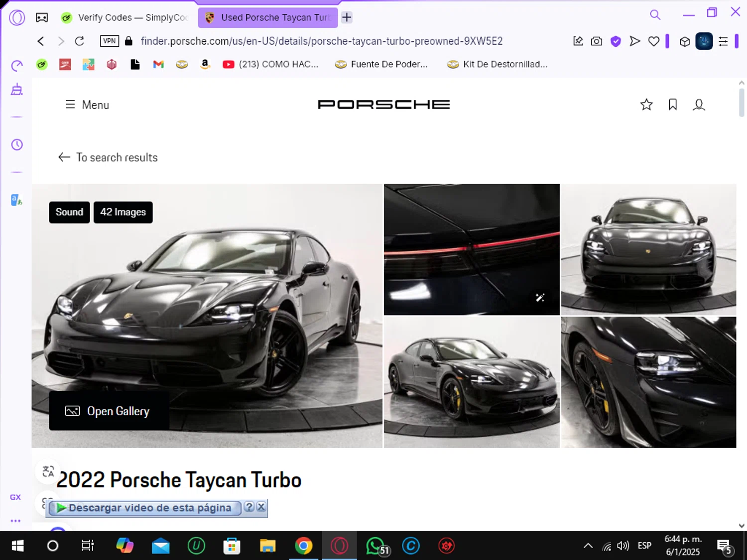
Task: Show hidden system tray icons chevron
Action: (588, 546)
